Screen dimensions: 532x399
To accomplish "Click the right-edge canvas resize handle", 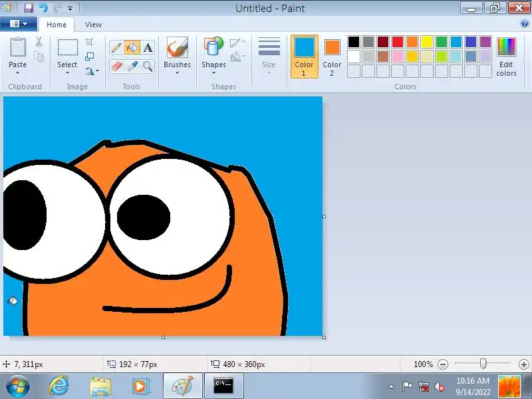I will click(x=324, y=216).
